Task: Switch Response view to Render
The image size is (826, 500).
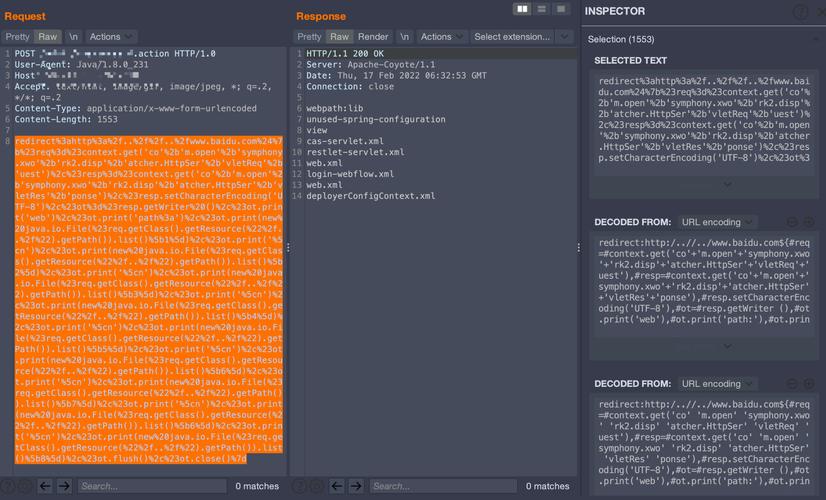Action: point(373,36)
